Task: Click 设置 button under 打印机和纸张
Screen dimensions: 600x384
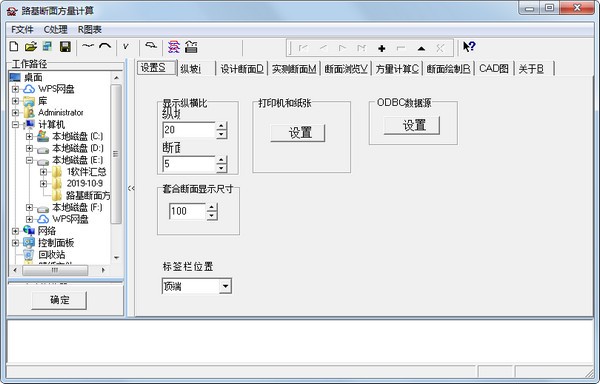Action: [298, 133]
